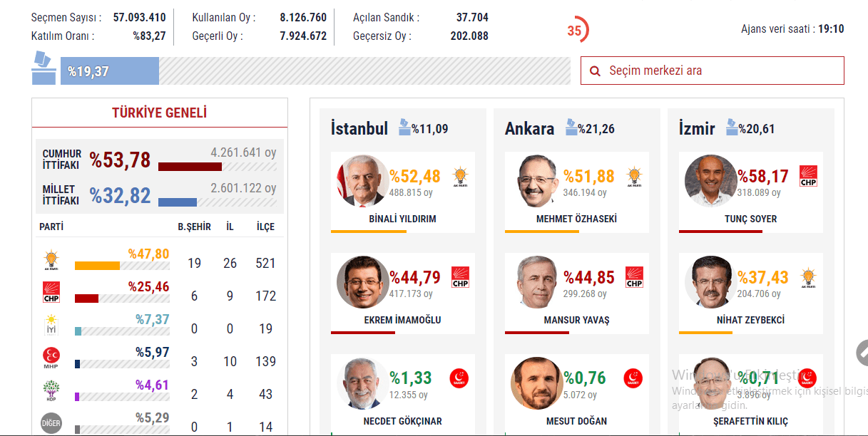Click the gray DİĞER party icon

(x=51, y=423)
